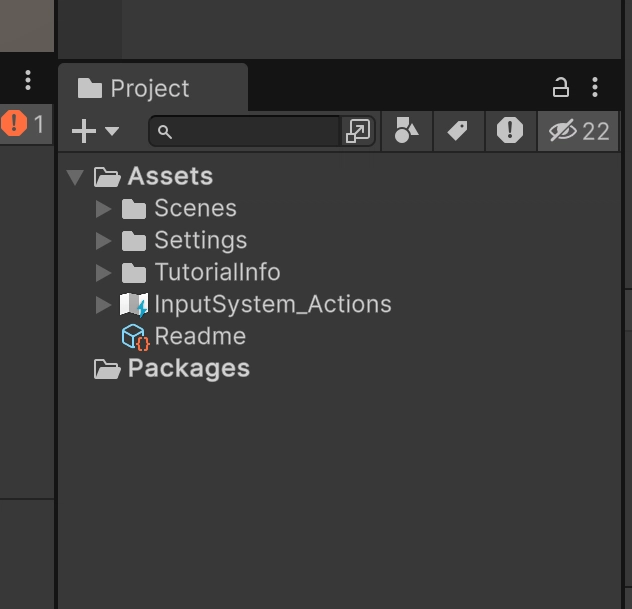Image resolution: width=632 pixels, height=609 pixels.
Task: Click the Search by Import Log Type icon
Action: tap(510, 131)
